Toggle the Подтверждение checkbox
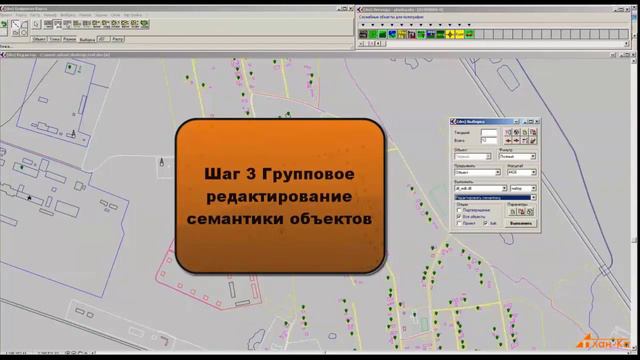The height and width of the screenshot is (360, 640). click(459, 210)
